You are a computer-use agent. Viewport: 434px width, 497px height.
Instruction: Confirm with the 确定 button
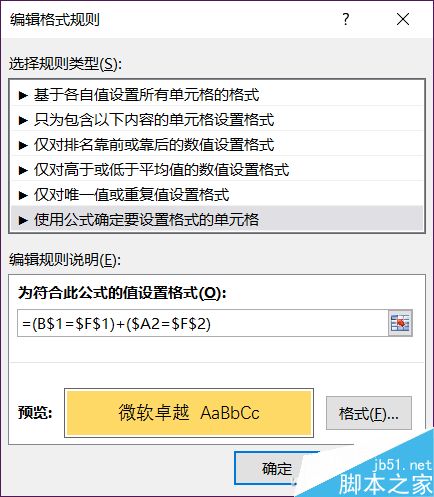pos(276,468)
